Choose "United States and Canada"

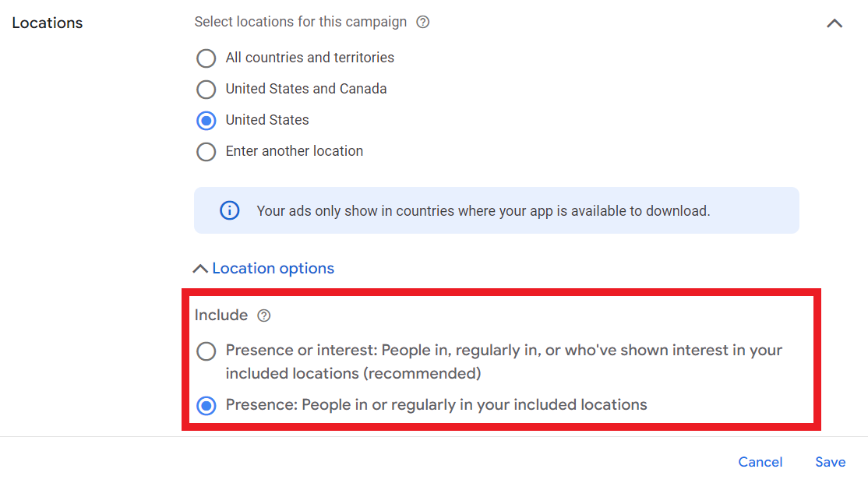tap(206, 89)
